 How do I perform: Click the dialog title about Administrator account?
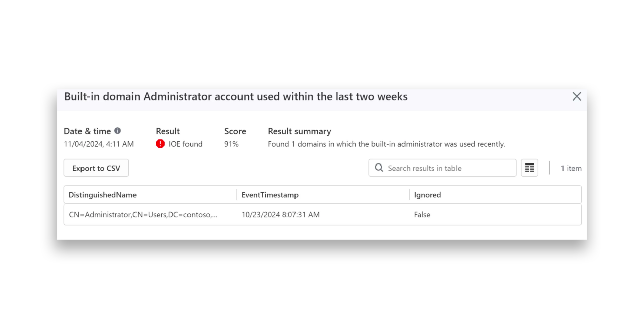tap(235, 96)
